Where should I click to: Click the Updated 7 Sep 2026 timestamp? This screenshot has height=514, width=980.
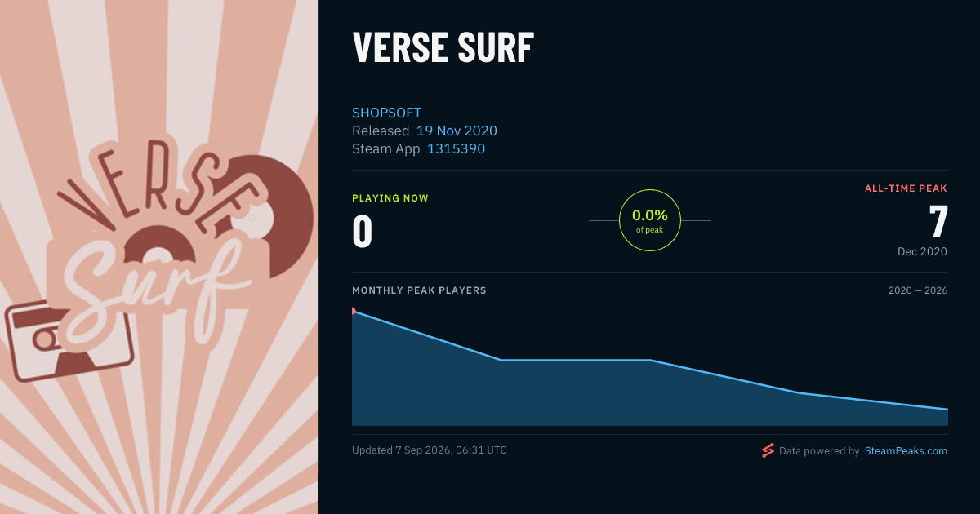pyautogui.click(x=430, y=450)
